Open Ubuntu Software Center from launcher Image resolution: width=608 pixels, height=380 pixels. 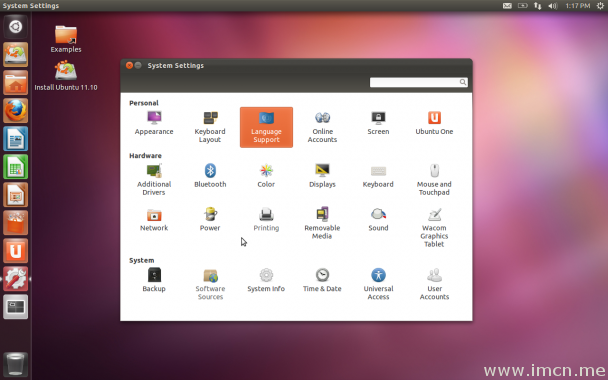point(16,223)
